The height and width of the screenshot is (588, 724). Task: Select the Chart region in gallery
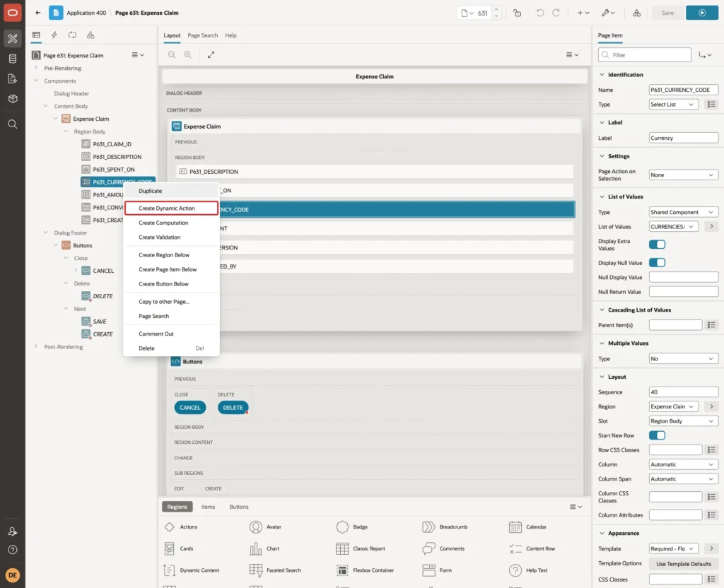[x=264, y=548]
